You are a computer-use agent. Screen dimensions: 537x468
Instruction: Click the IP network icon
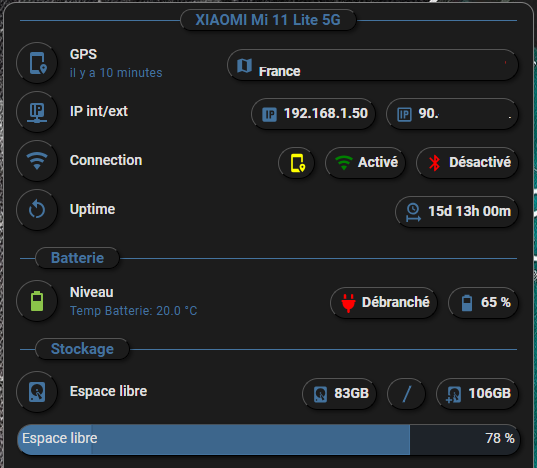[37, 112]
